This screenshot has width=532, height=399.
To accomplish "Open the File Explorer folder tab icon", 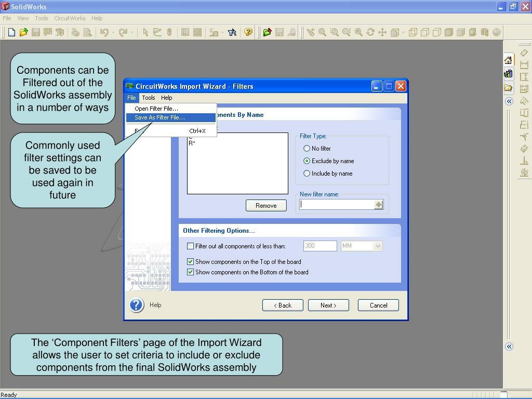I will coord(508,88).
